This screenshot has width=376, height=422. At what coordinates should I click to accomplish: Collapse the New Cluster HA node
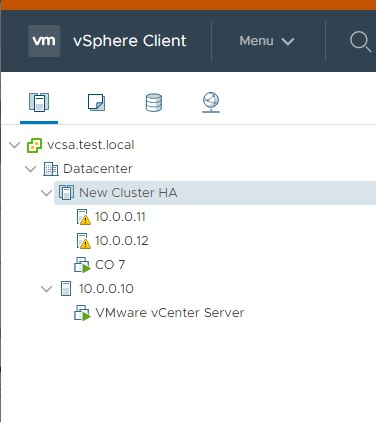(46, 193)
